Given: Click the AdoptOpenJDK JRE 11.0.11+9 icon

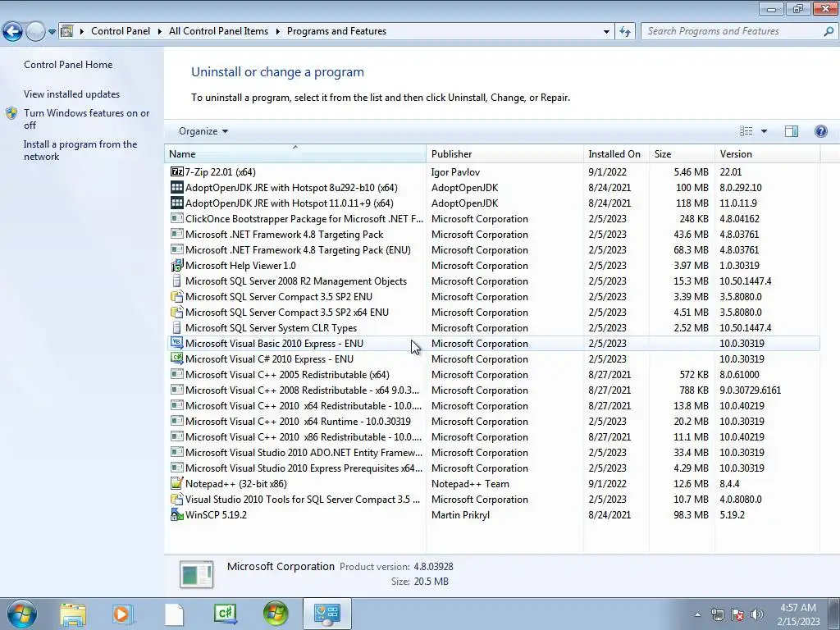Looking at the screenshot, I should point(177,203).
